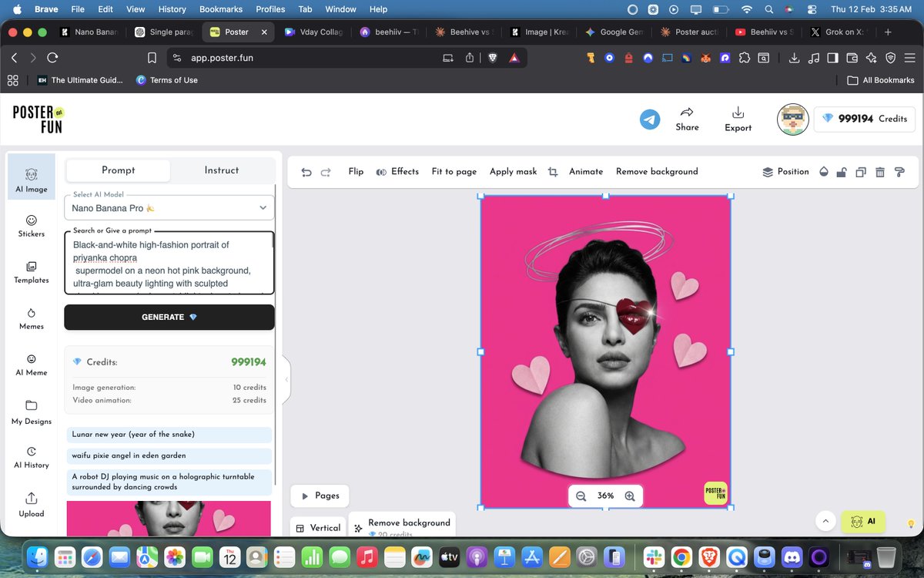
Task: Open the Telegram link icon
Action: 650,119
